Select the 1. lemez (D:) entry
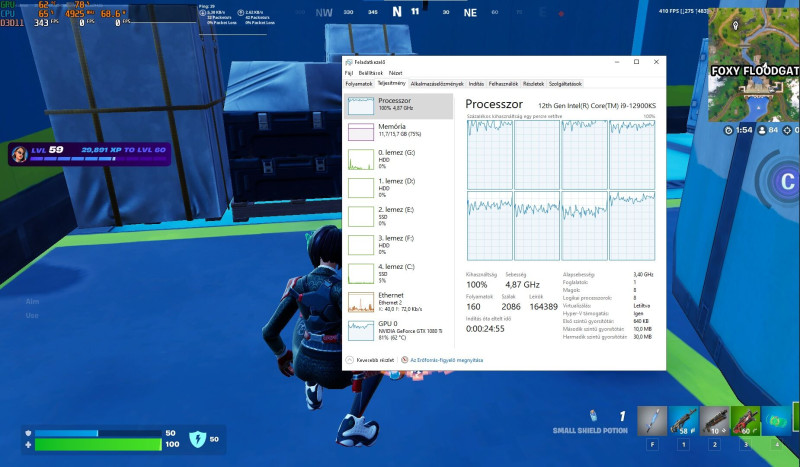 tap(398, 188)
